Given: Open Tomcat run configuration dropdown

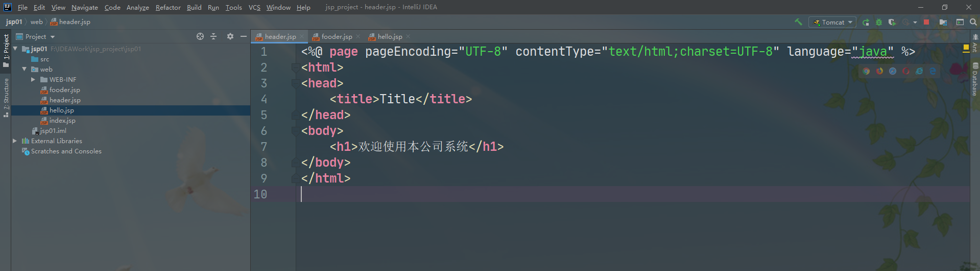Looking at the screenshot, I should point(832,22).
